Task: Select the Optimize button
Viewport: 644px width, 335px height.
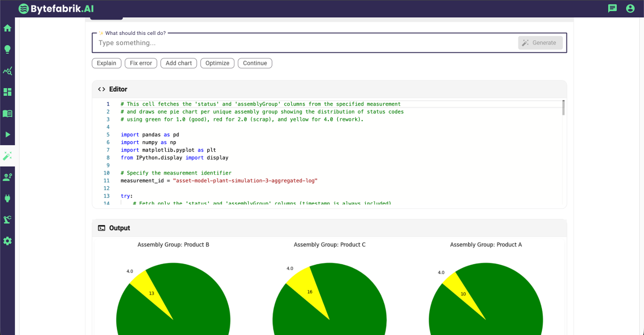Action: [217, 63]
